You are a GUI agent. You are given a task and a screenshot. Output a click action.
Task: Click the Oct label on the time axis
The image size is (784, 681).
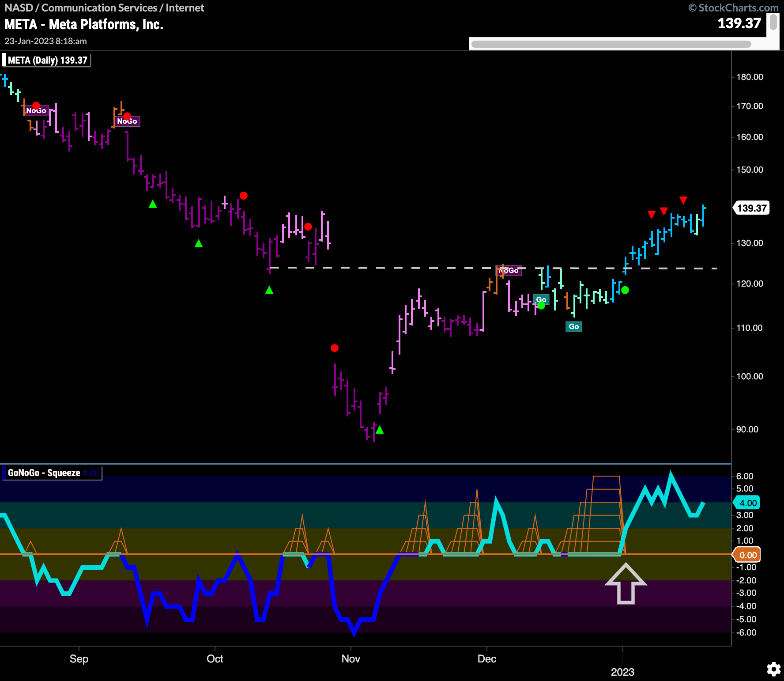(x=215, y=659)
